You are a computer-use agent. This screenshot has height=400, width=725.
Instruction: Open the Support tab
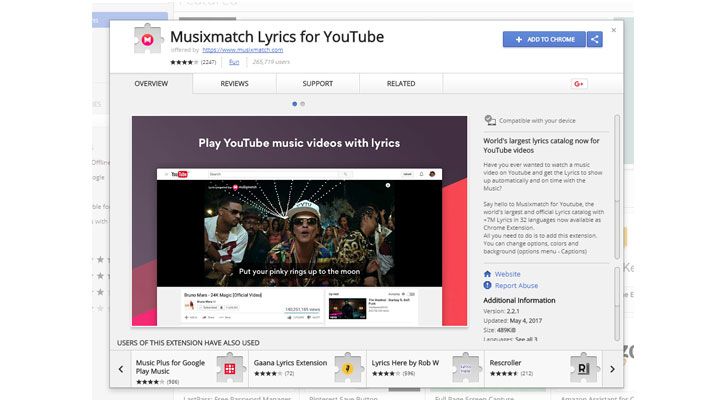coord(318,84)
